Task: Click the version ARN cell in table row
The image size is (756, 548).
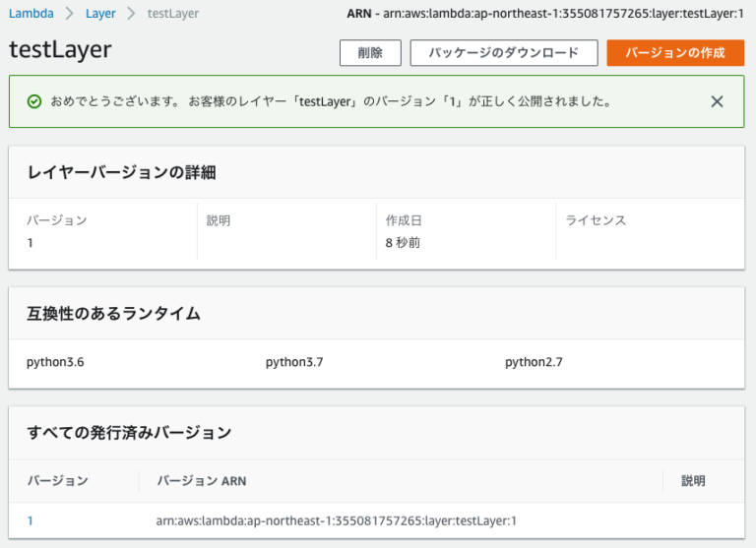Action: (336, 520)
